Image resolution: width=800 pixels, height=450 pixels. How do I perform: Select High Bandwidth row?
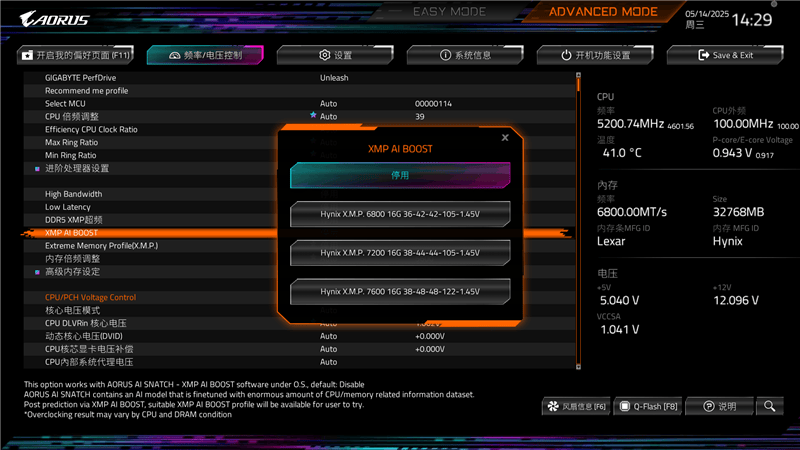click(153, 194)
